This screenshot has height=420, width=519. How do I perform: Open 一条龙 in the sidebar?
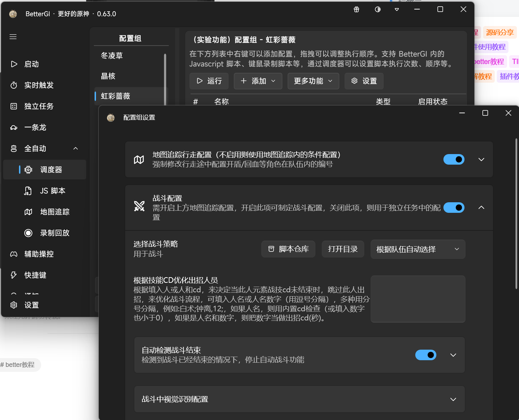(x=45, y=127)
